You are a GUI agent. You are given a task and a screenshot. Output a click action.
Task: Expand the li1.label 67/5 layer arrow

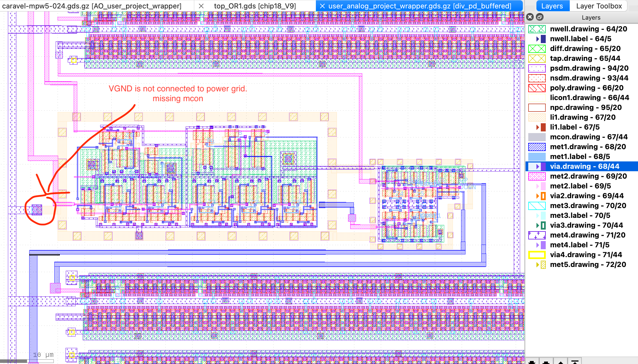(537, 127)
